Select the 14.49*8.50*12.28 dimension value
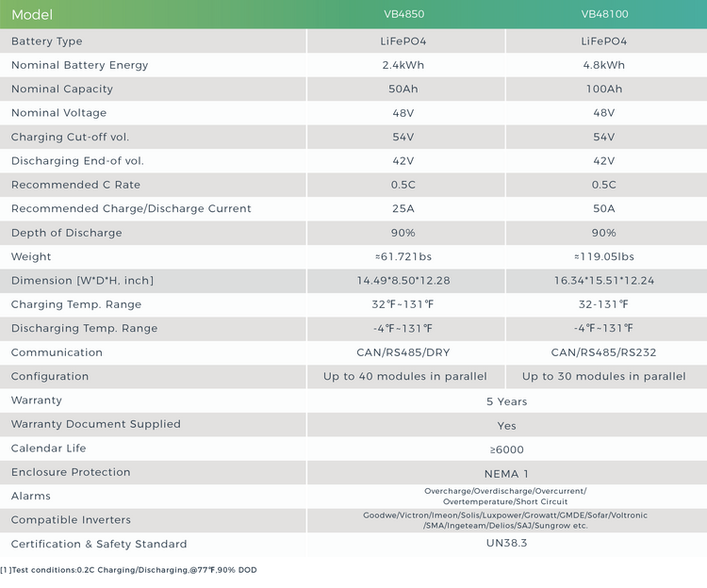This screenshot has height=588, width=707. tap(404, 281)
